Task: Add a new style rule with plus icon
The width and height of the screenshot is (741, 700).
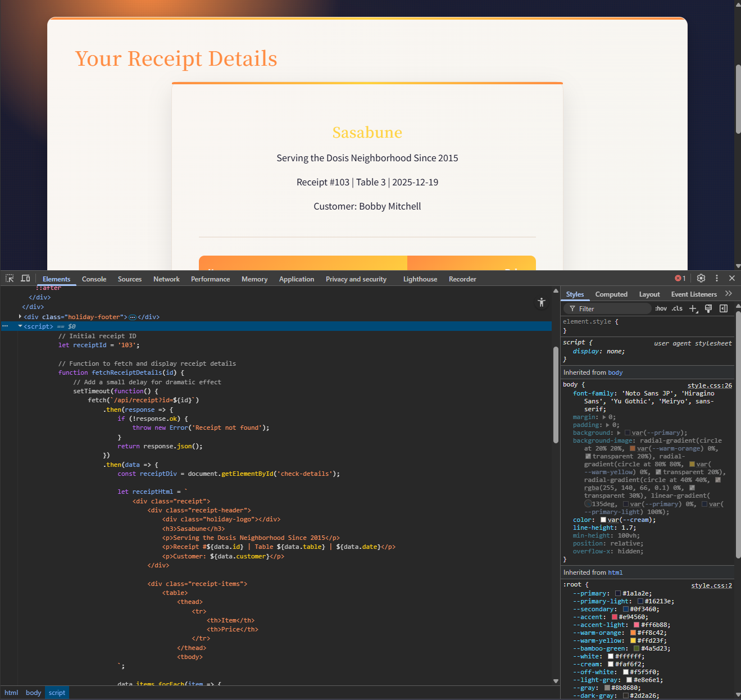Action: pyautogui.click(x=693, y=308)
